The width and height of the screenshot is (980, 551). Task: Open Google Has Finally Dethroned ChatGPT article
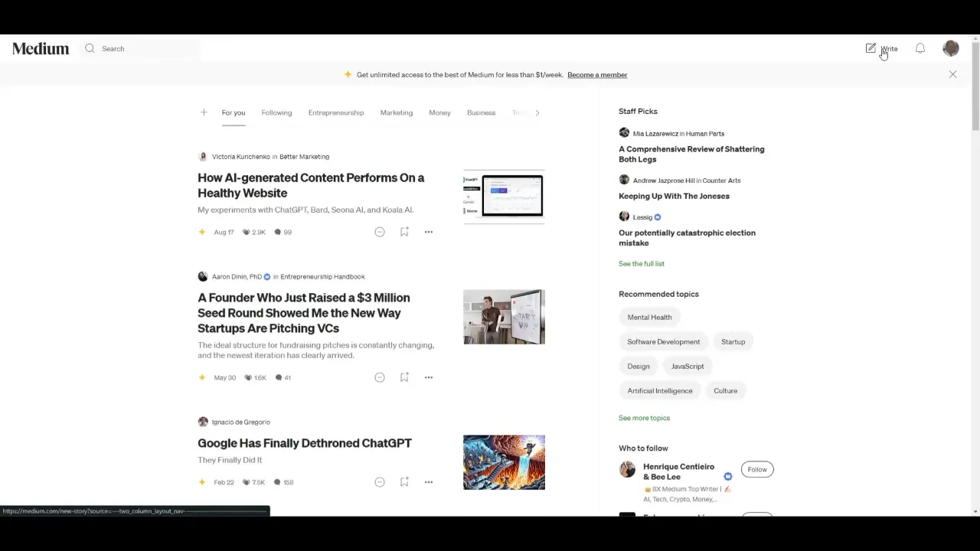coord(305,443)
